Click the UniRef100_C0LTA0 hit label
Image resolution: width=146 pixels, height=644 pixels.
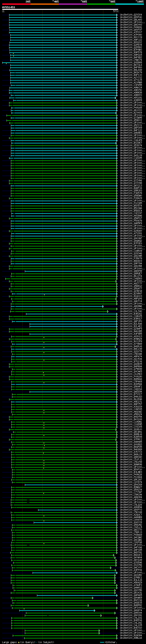point(131,311)
